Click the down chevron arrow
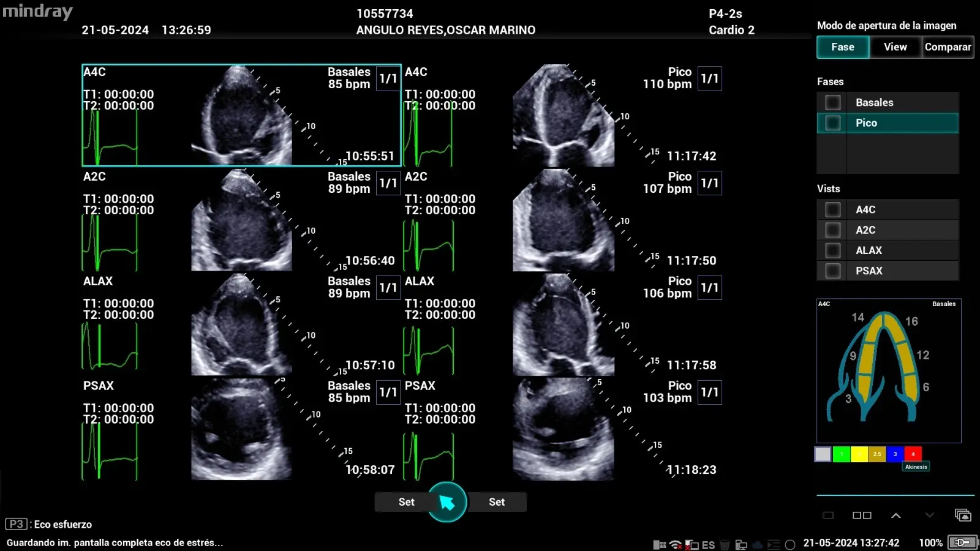980x551 pixels. [x=929, y=515]
